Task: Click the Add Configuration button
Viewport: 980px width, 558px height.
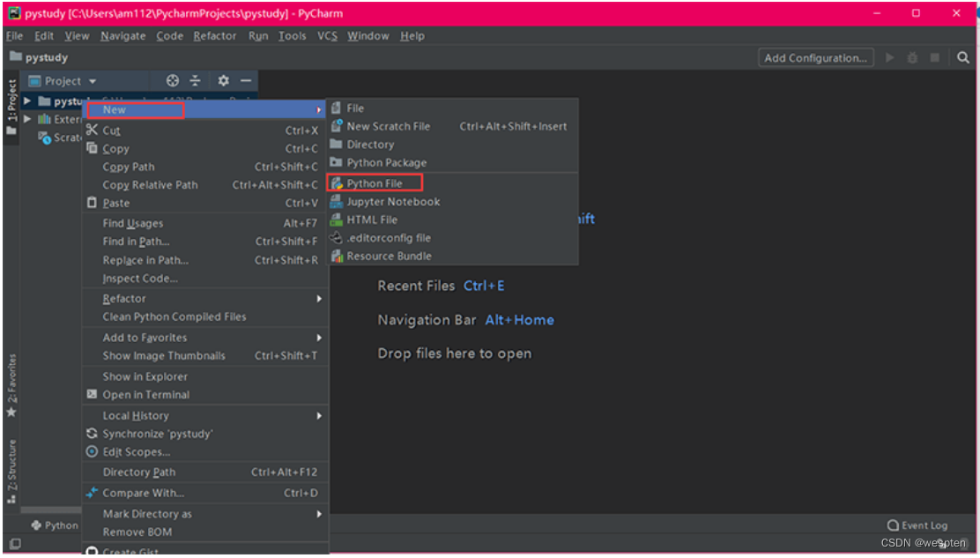Action: coord(815,57)
